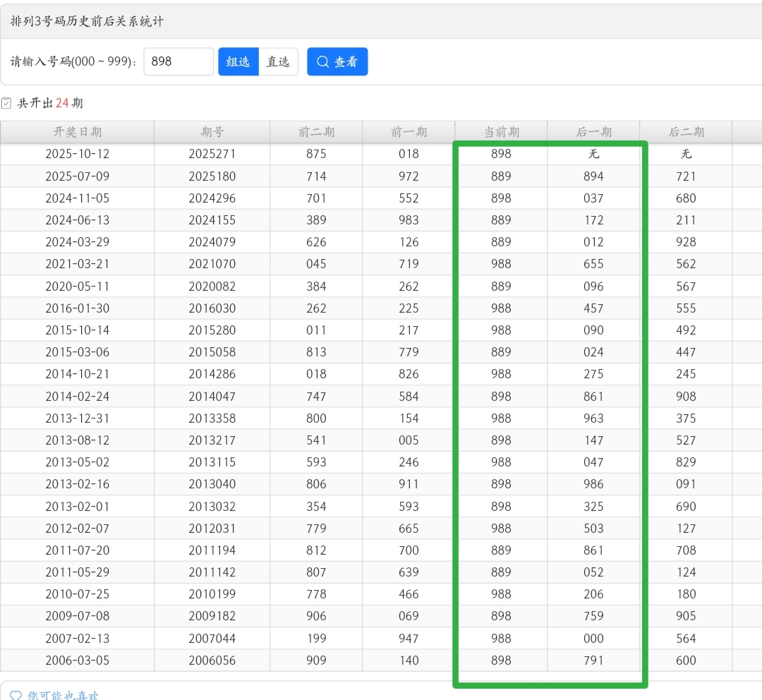
Task: Click the 前二期 column header
Action: point(316,132)
